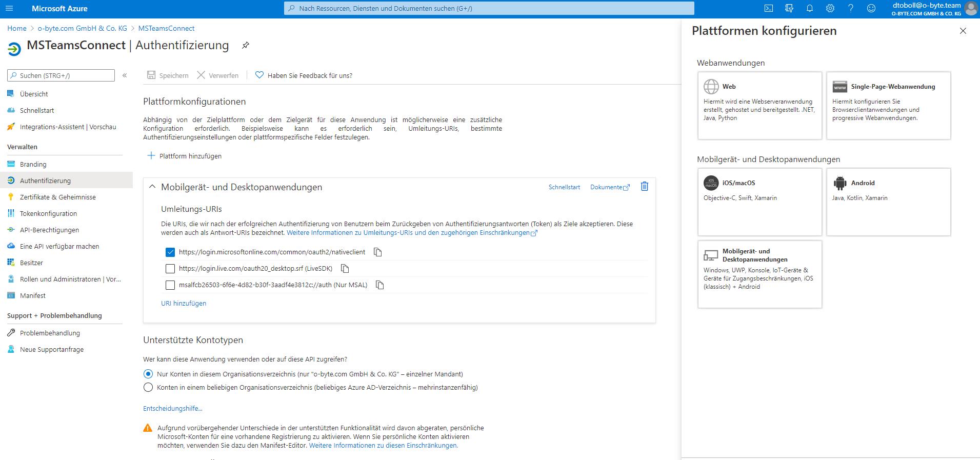
Task: Pin the MSTeamsConnect authentication page
Action: (x=246, y=46)
